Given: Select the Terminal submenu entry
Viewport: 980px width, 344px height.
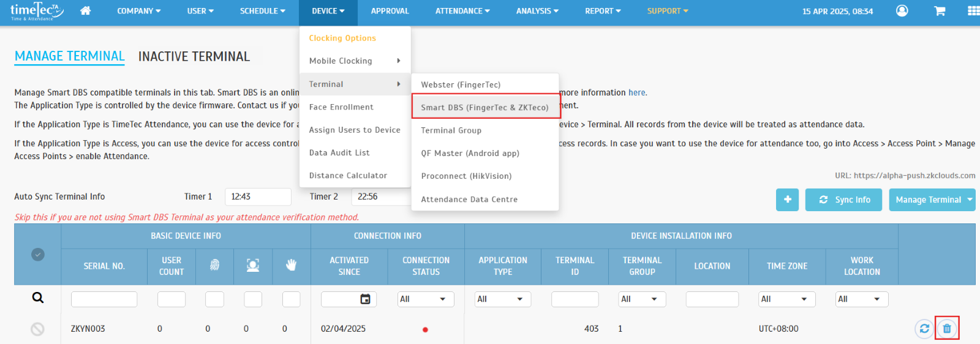Looking at the screenshot, I should pyautogui.click(x=355, y=84).
